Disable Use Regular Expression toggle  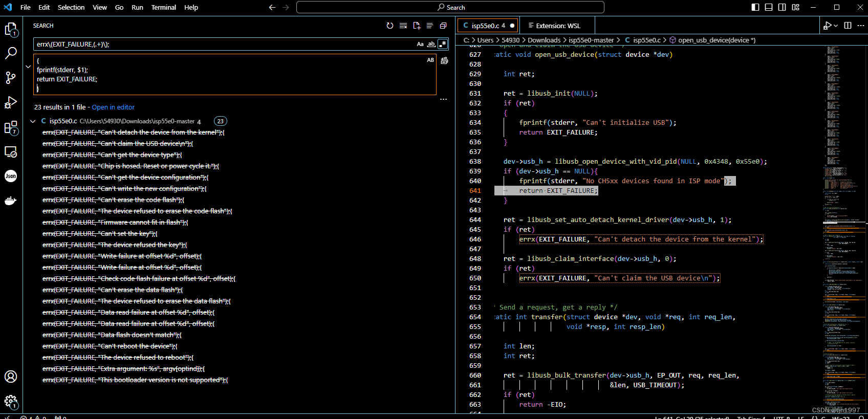click(443, 44)
